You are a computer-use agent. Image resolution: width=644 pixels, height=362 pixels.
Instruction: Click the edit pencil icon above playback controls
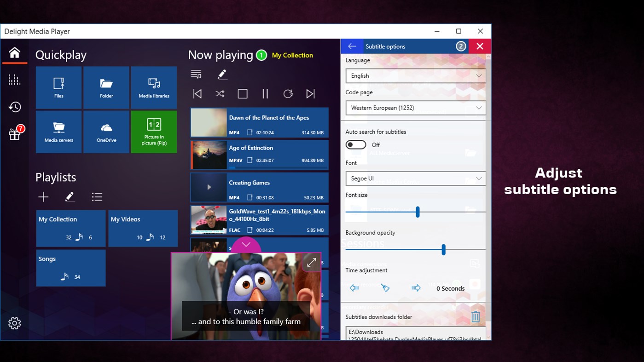222,74
